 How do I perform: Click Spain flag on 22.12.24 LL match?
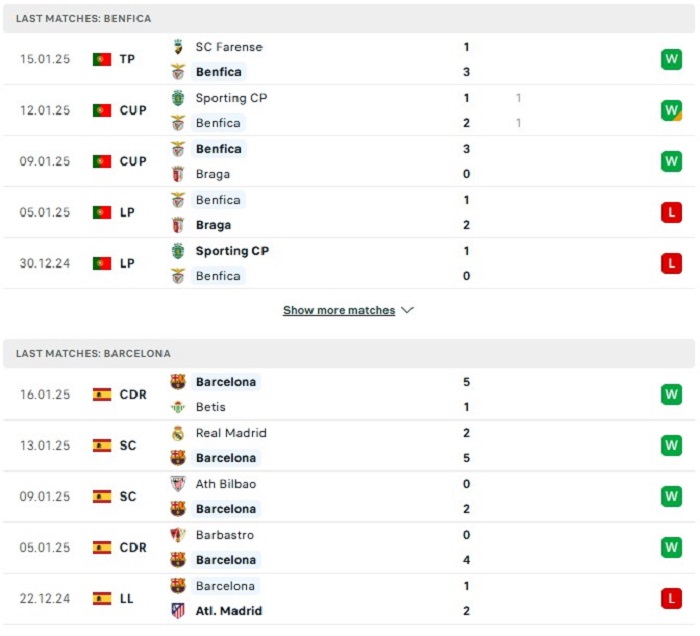tap(102, 598)
